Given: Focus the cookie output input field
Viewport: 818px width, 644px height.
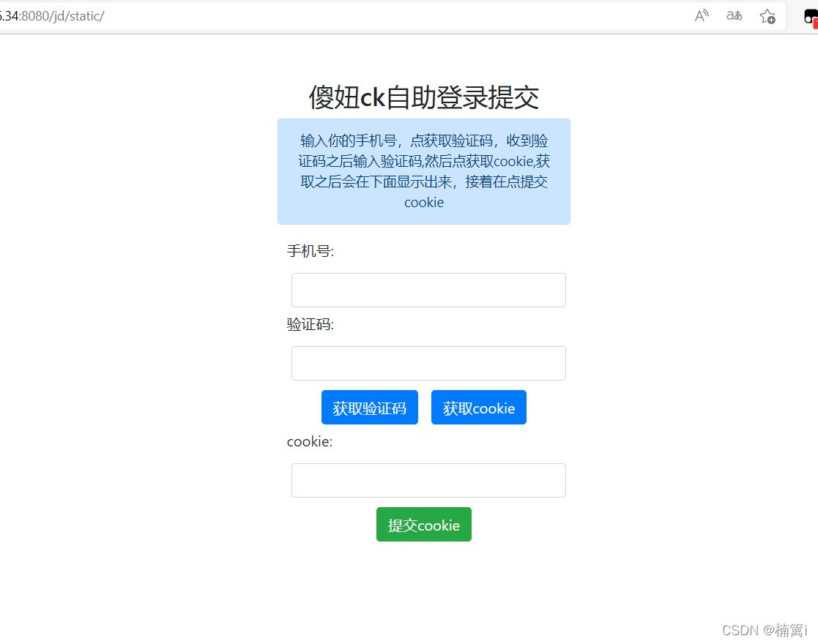Looking at the screenshot, I should point(428,480).
